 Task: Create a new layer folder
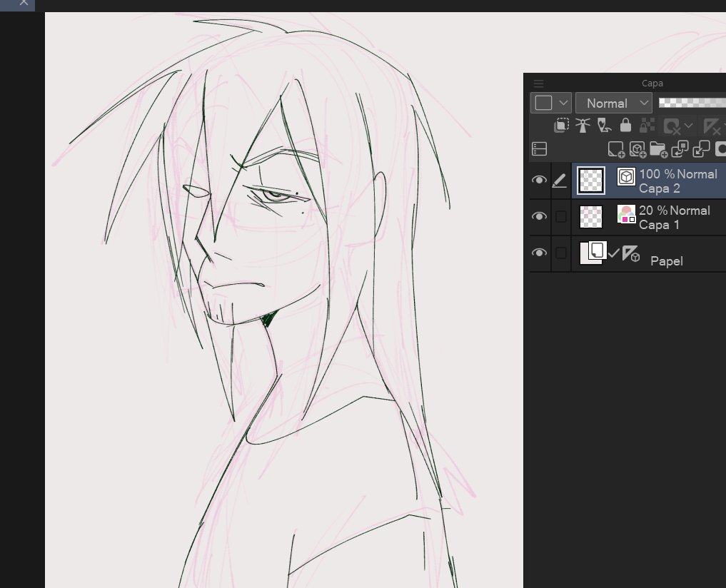pyautogui.click(x=659, y=150)
